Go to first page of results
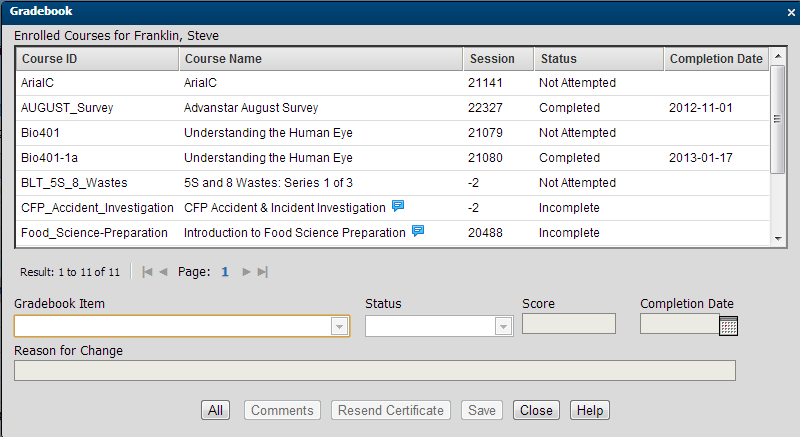Image resolution: width=800 pixels, height=437 pixels. click(x=147, y=271)
